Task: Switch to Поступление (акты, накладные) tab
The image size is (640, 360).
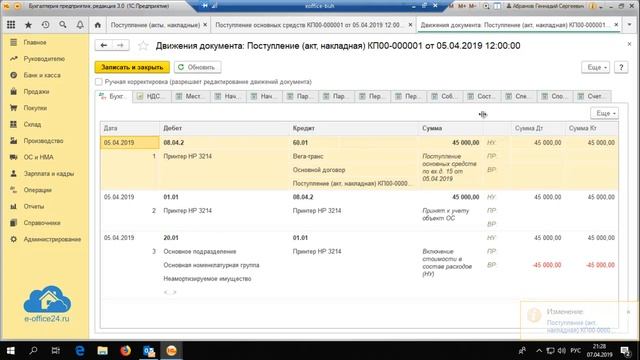Action: point(155,25)
